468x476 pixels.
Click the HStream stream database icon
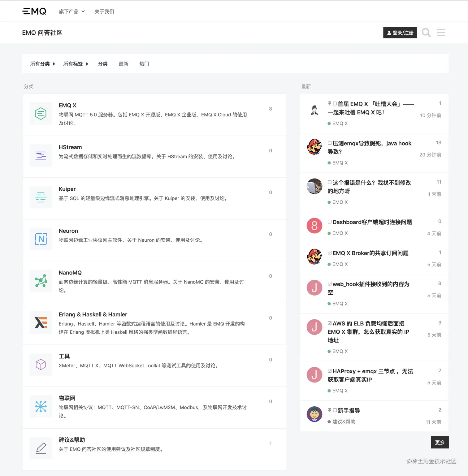[x=41, y=156]
